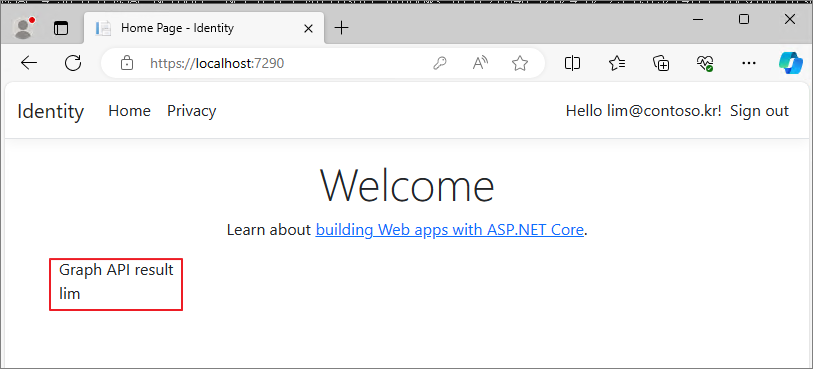Add this page to favorites star
Image resolution: width=813 pixels, height=369 pixels.
(x=520, y=64)
